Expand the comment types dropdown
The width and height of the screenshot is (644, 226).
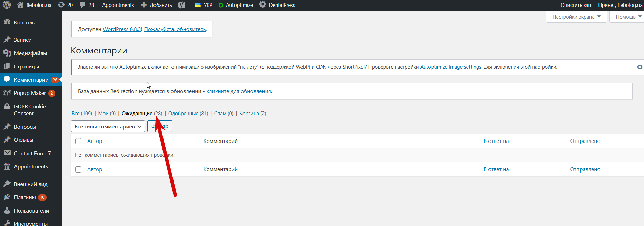108,127
